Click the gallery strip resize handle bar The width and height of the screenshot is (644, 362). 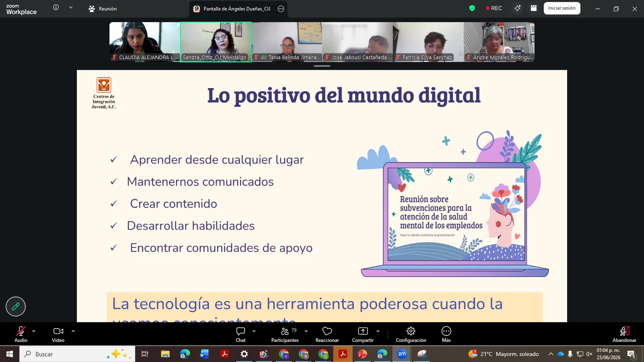tap(322, 66)
